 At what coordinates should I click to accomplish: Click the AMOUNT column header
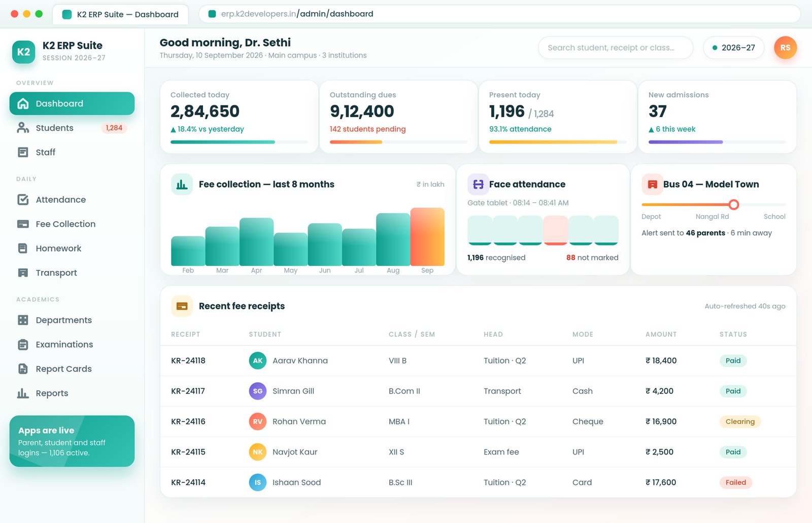coord(661,334)
